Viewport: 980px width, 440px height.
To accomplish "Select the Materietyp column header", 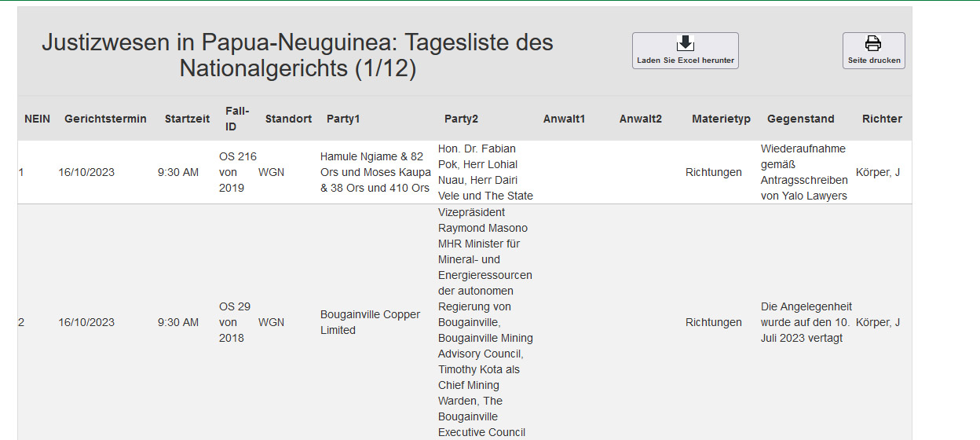I will click(x=721, y=119).
